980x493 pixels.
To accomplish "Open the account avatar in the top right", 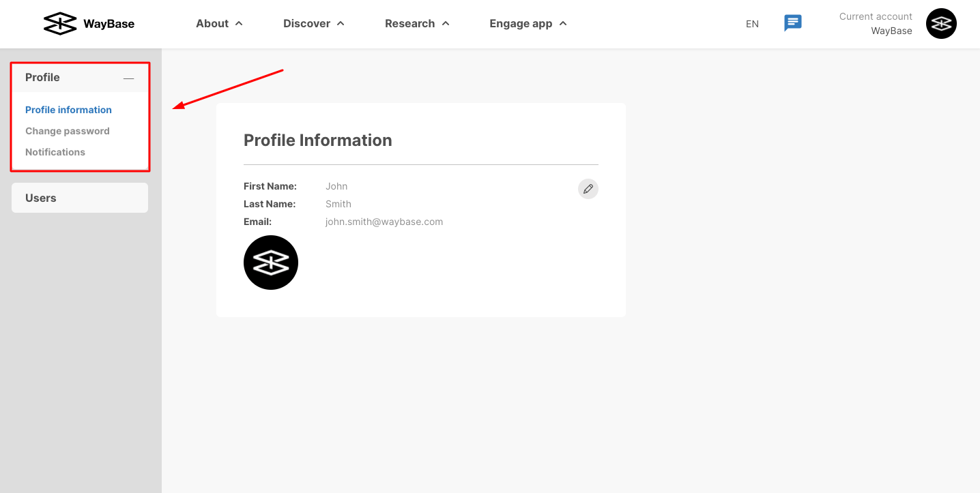I will click(x=941, y=24).
